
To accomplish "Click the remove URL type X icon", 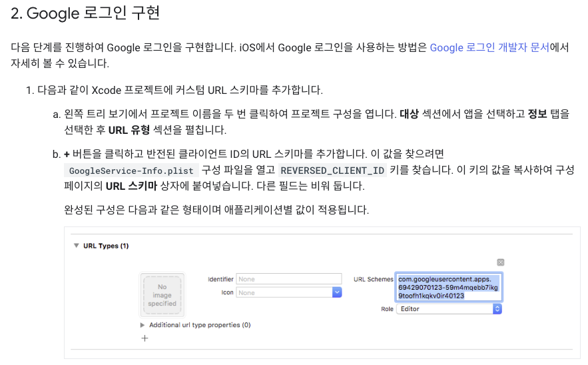I will (500, 262).
